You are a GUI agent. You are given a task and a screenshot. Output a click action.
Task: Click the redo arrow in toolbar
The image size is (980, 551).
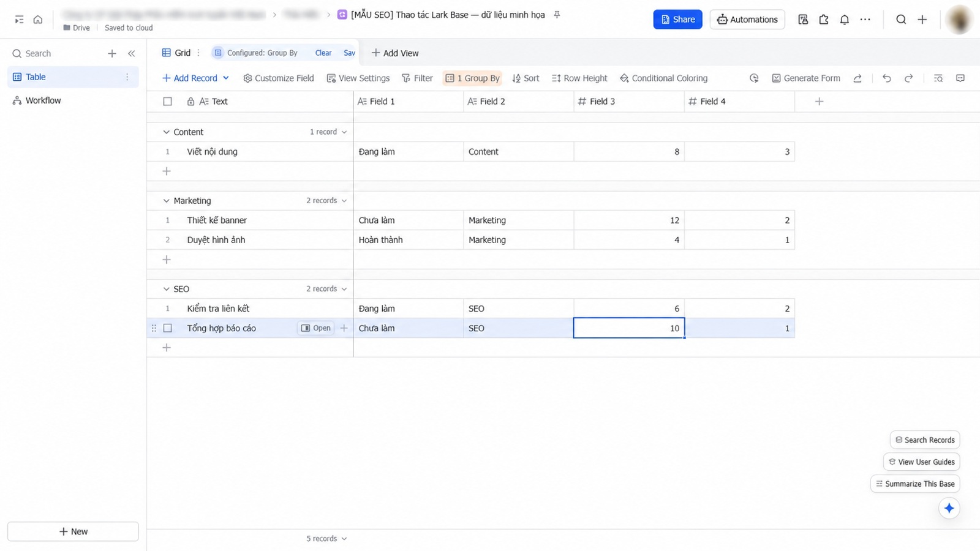[x=908, y=78]
